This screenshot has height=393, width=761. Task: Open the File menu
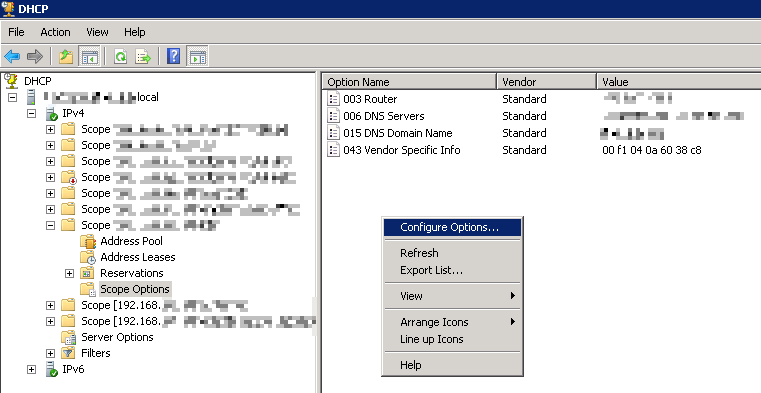click(16, 32)
